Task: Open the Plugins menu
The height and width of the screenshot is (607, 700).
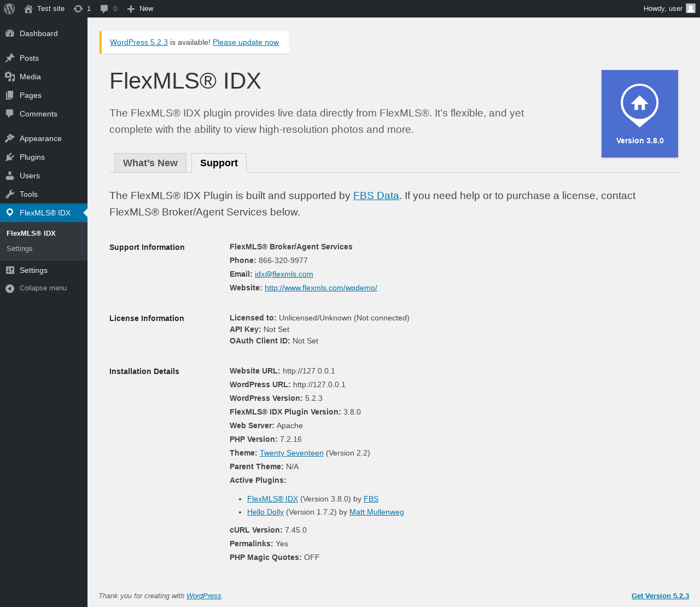Action: tap(44, 157)
